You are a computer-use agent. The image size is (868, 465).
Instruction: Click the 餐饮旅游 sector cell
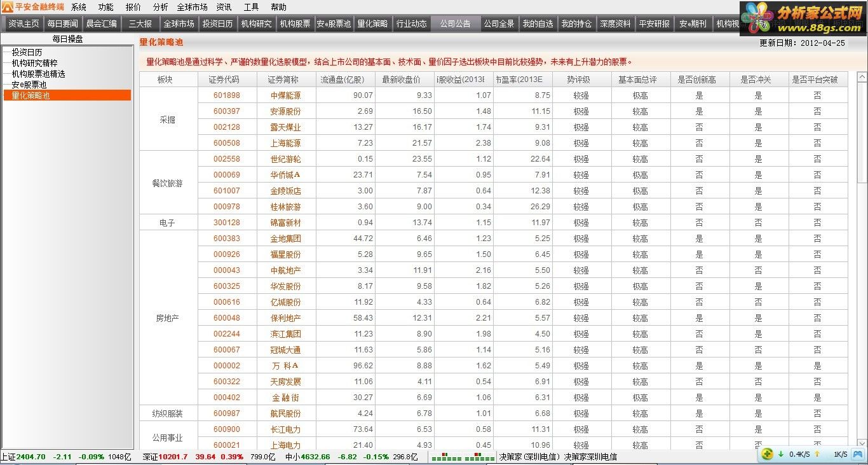pos(167,183)
